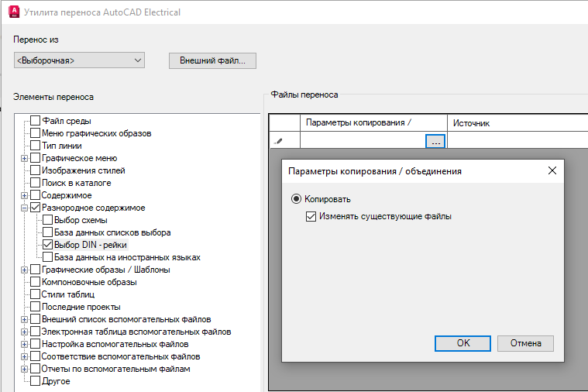Enable База данных списков выбора checkbox
The width and height of the screenshot is (588, 392).
pyautogui.click(x=47, y=232)
